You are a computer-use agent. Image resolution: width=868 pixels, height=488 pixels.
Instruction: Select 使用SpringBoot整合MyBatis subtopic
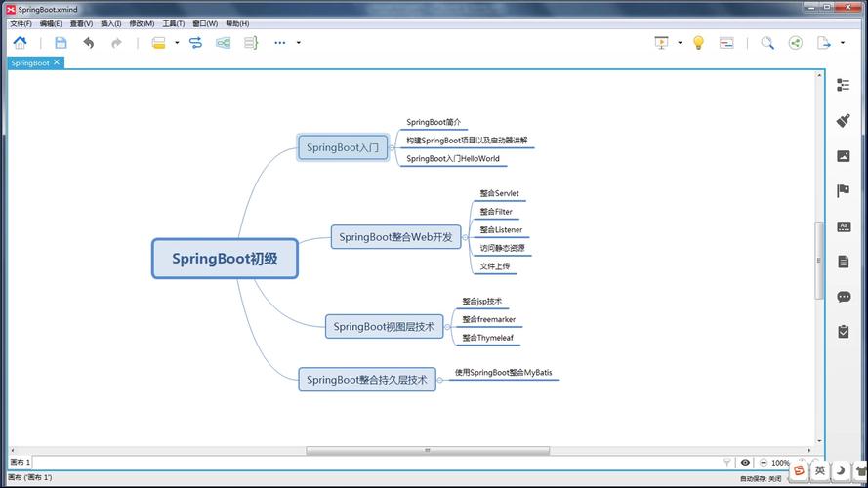[x=503, y=373]
